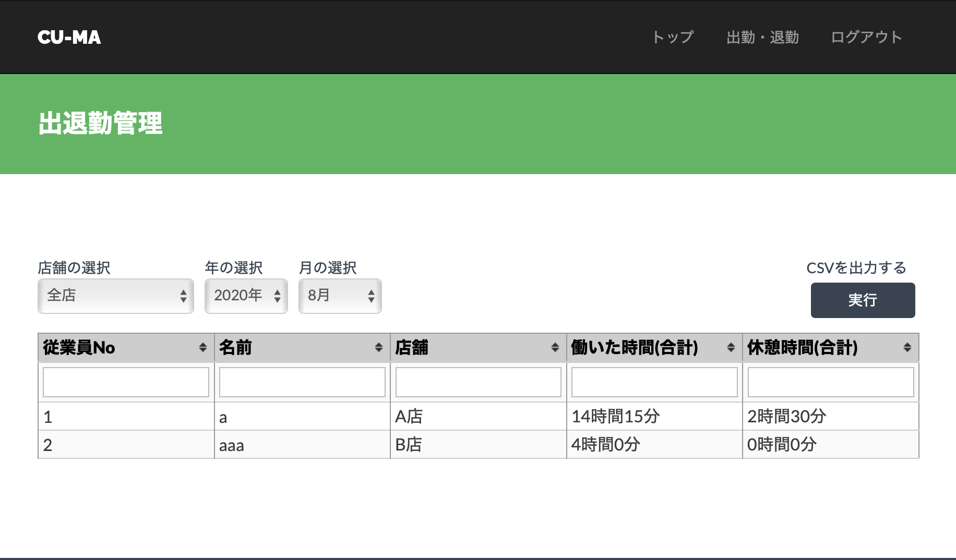This screenshot has height=560, width=956.
Task: Open the month dropdown showing 8月
Action: (340, 296)
